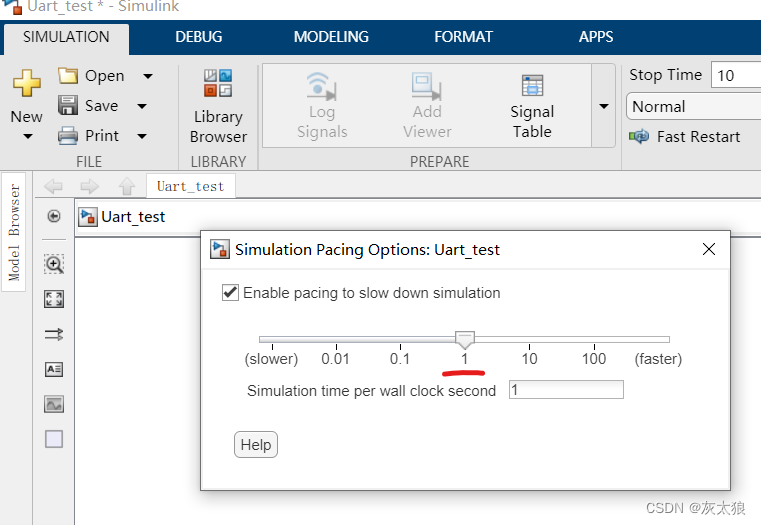Click the hide/show explorer bar icon
Image resolution: width=761 pixels, height=525 pixels.
(x=54, y=216)
